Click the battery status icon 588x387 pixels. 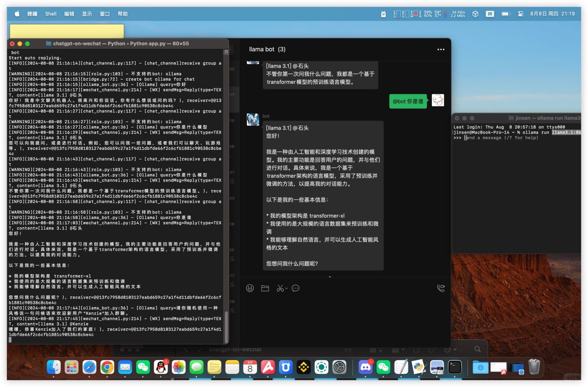[x=506, y=14]
